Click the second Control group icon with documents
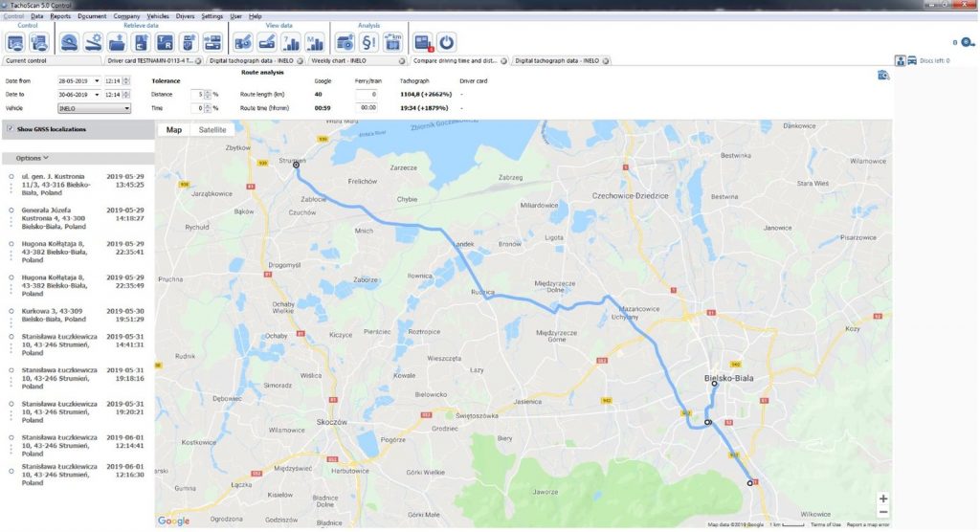The width and height of the screenshot is (980, 532). [38, 42]
